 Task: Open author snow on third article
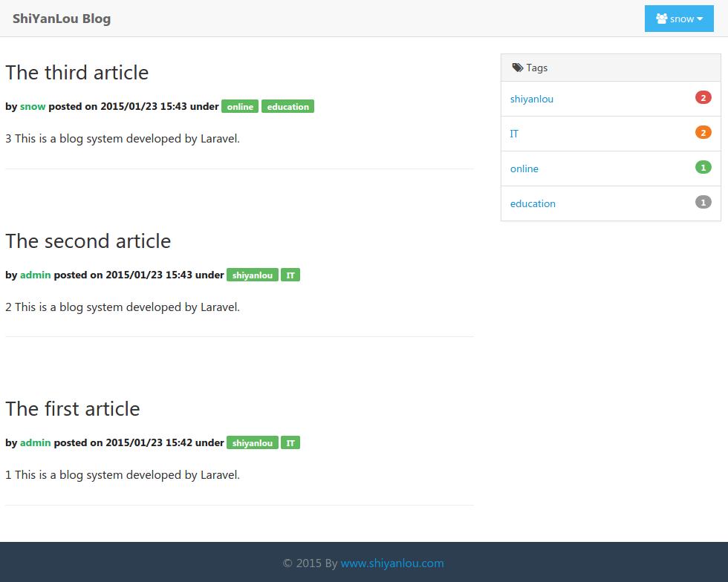point(33,106)
